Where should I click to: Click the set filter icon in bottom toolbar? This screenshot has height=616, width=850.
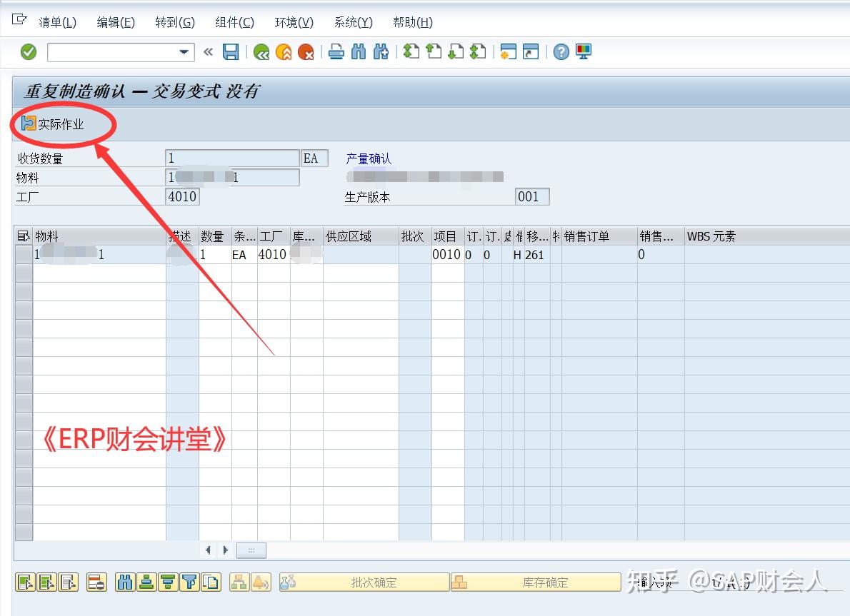point(189,582)
